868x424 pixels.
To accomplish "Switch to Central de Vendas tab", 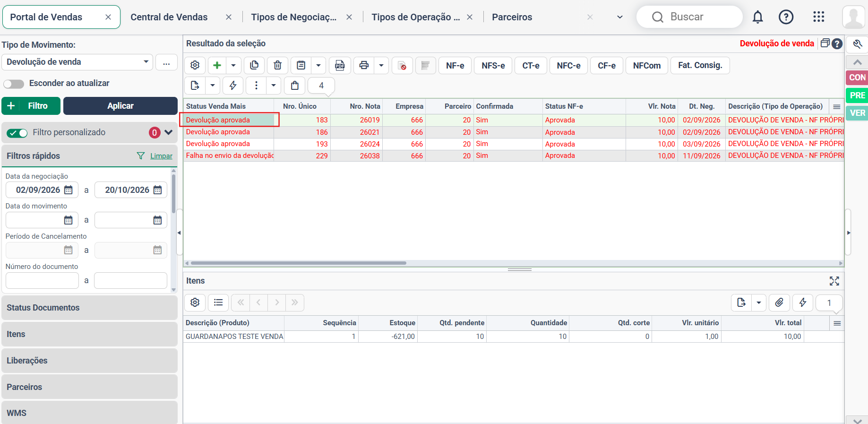I will 169,17.
